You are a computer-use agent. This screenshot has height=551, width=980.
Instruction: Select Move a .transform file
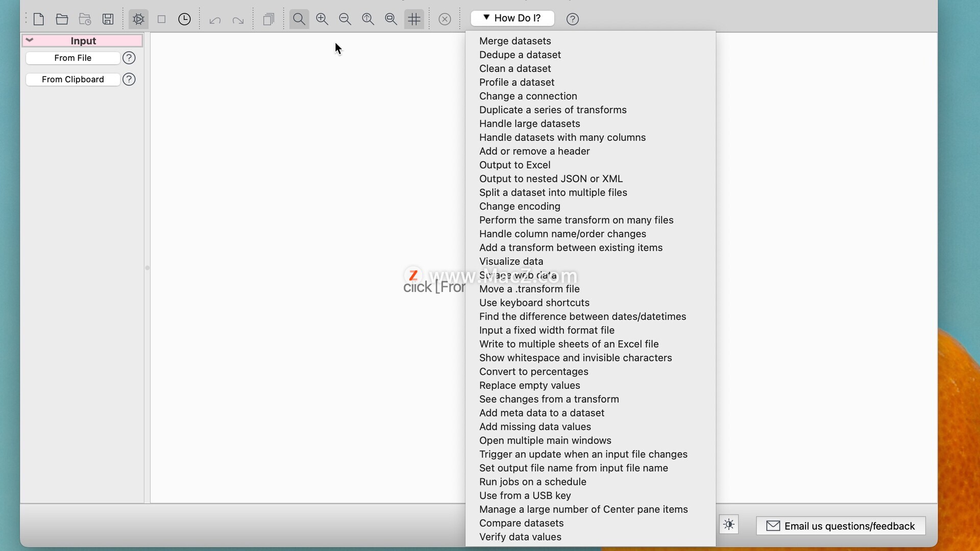point(591,289)
